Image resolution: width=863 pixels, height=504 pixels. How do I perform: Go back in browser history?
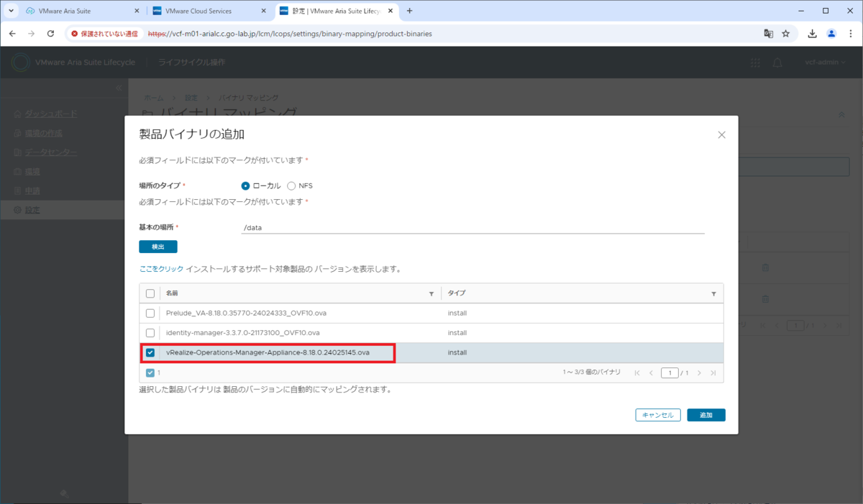pyautogui.click(x=12, y=34)
